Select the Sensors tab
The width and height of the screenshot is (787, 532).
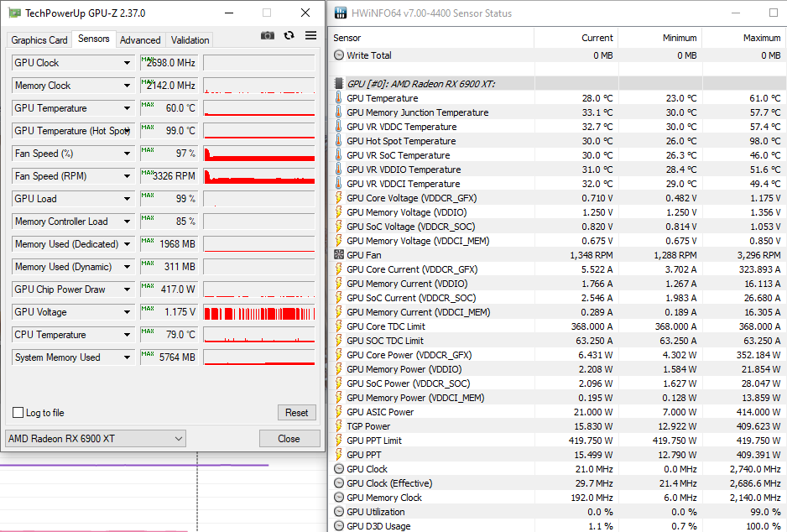point(93,39)
